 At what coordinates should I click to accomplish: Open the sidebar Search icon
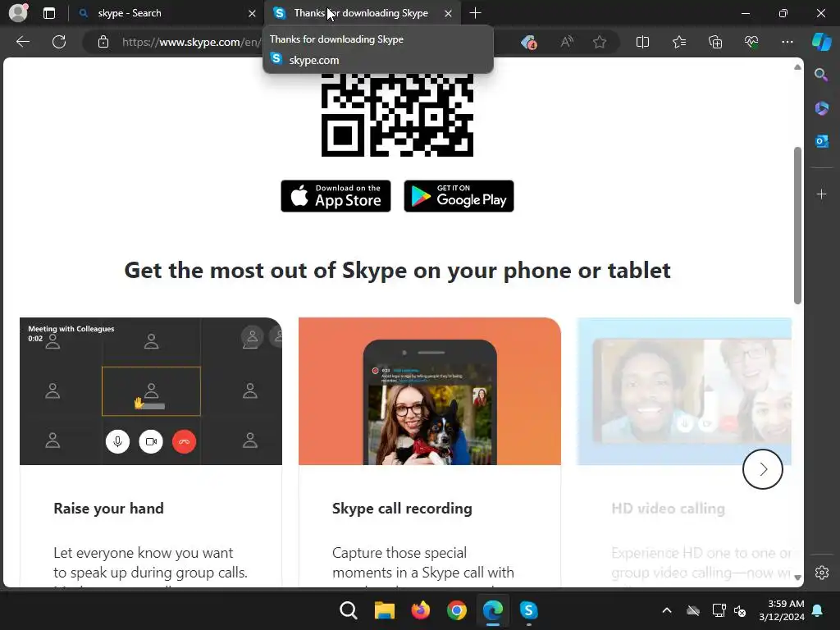point(821,75)
